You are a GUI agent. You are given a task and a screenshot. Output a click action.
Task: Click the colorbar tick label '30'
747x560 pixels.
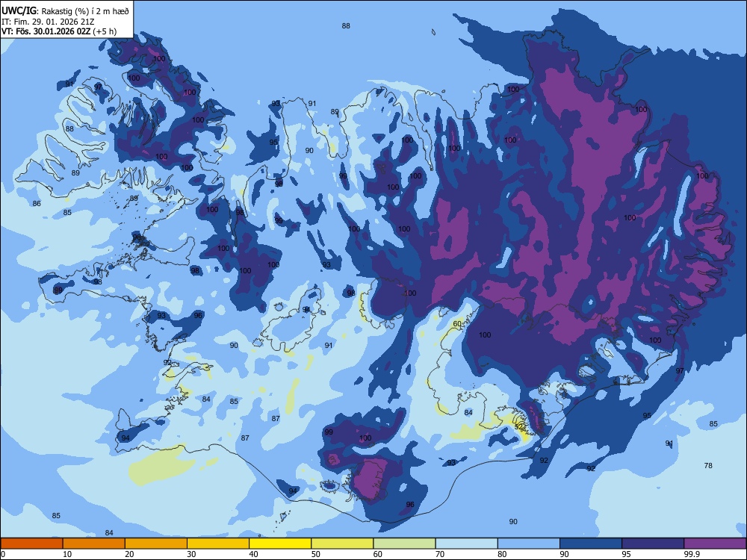pos(191,554)
